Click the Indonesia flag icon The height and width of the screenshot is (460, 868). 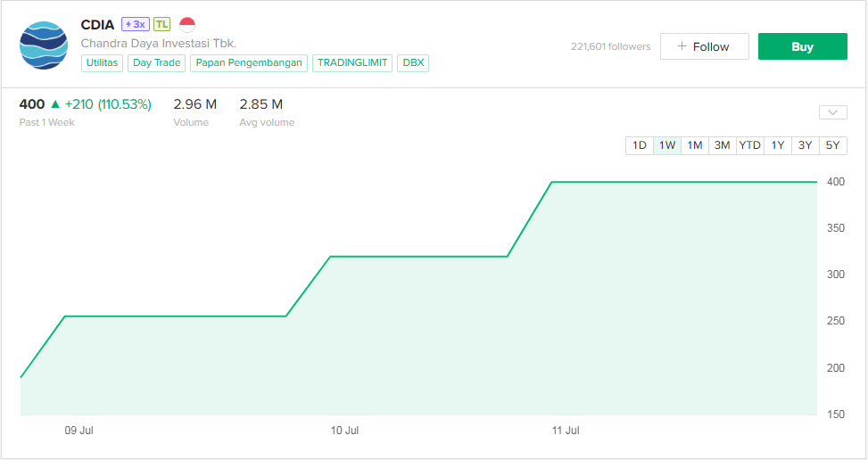click(187, 24)
